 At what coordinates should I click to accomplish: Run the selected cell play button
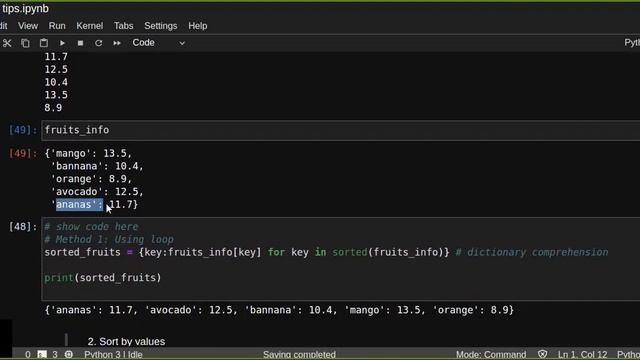click(x=62, y=43)
